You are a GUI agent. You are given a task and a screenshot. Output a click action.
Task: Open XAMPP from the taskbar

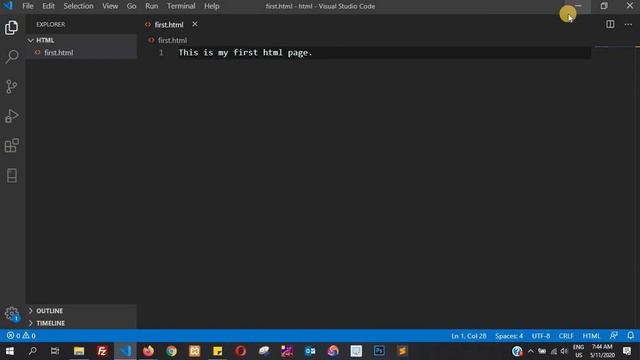(194, 351)
